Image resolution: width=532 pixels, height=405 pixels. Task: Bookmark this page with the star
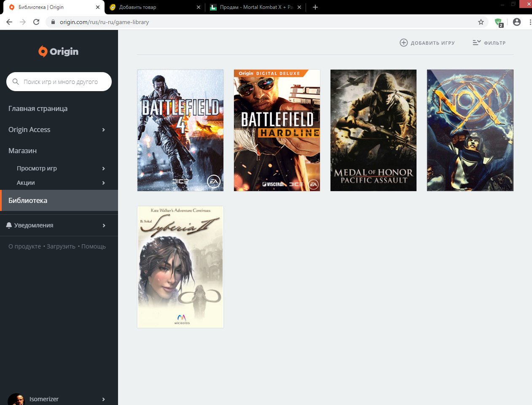pos(481,22)
